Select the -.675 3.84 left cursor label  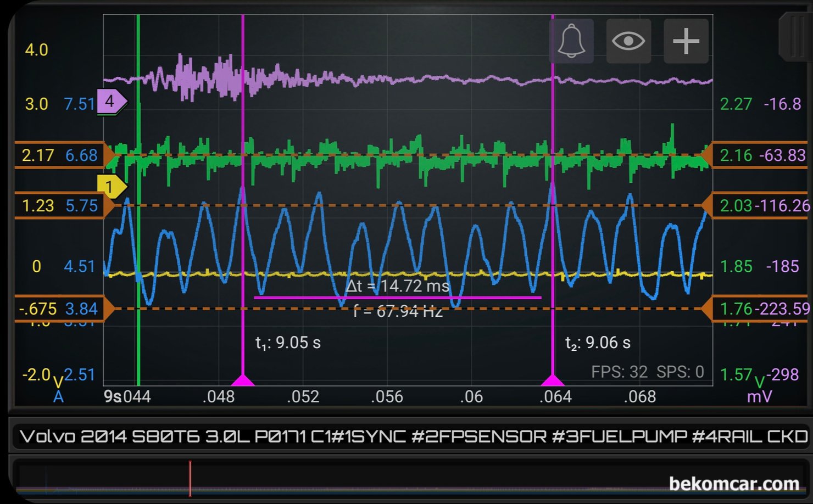click(65, 309)
